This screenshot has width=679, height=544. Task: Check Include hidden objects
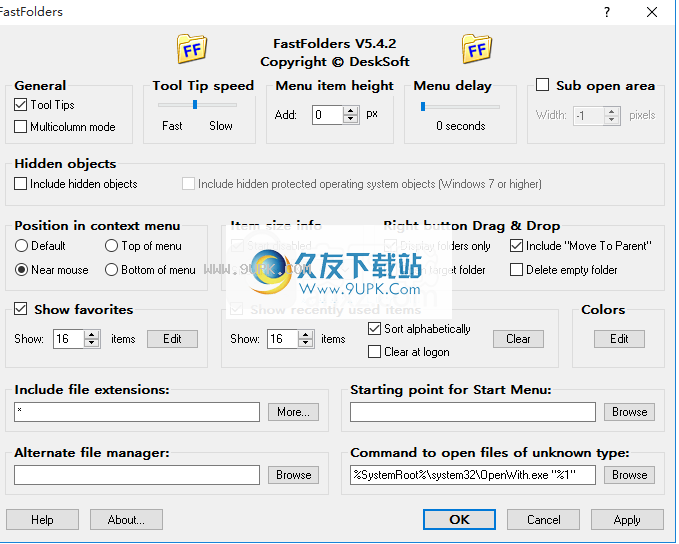20,184
